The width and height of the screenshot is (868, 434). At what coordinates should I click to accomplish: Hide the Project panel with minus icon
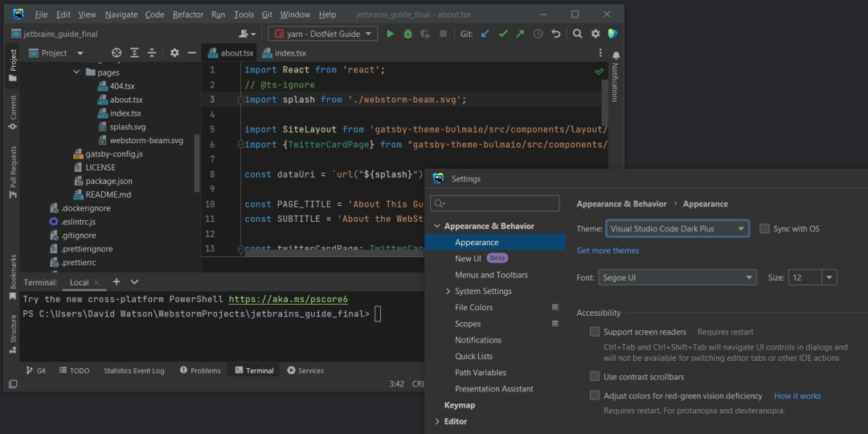coord(192,53)
